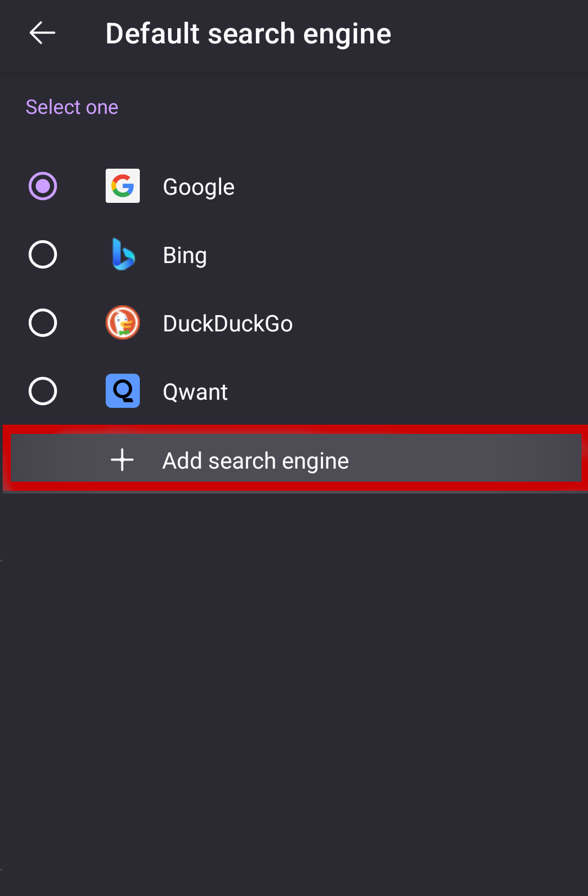Click the Select one heading
Viewport: 588px width, 896px height.
tap(72, 107)
